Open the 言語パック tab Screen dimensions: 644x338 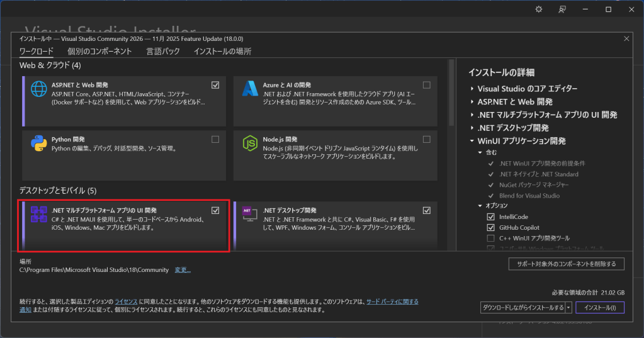(162, 52)
